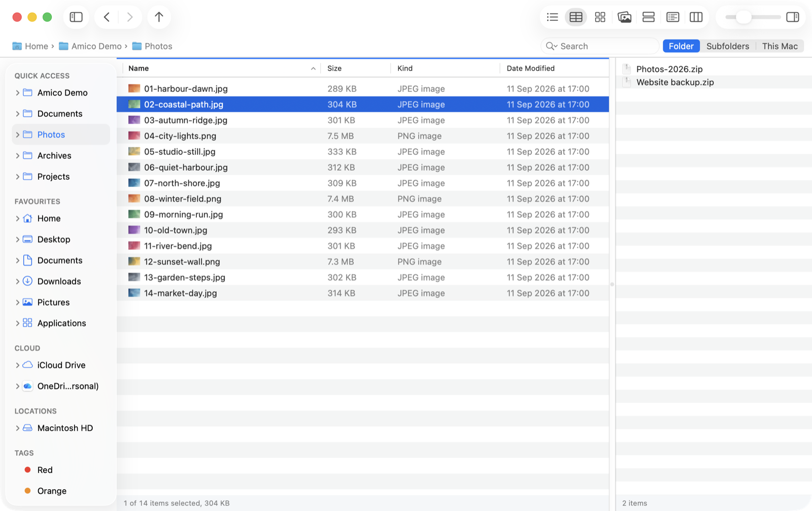The height and width of the screenshot is (511, 812).
Task: Switch to plain list view
Action: tap(552, 17)
